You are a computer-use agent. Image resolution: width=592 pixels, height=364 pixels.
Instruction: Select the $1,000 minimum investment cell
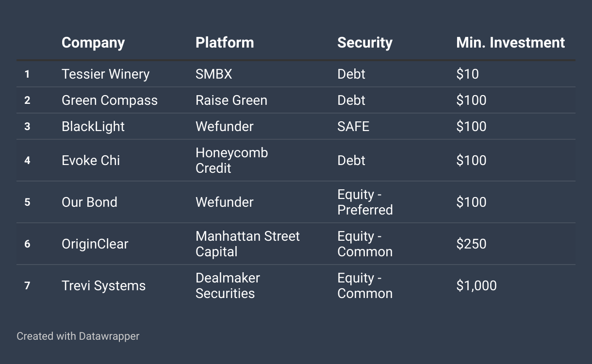(x=477, y=285)
